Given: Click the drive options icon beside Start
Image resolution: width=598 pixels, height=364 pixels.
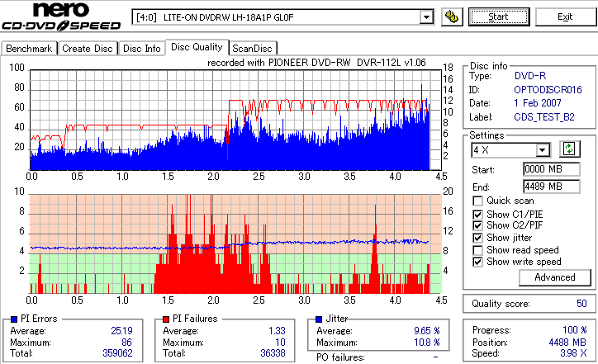Looking at the screenshot, I should click(x=452, y=17).
